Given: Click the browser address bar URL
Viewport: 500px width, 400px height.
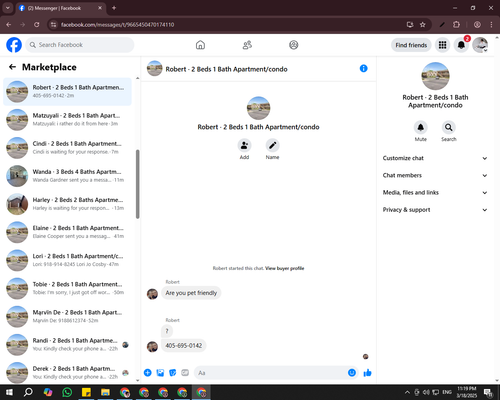Looking at the screenshot, I should [x=118, y=25].
